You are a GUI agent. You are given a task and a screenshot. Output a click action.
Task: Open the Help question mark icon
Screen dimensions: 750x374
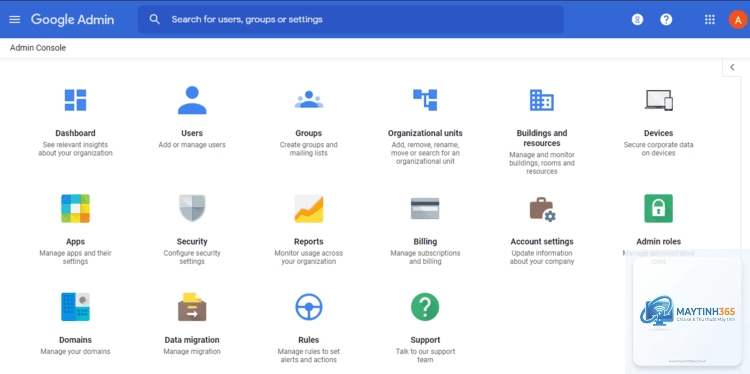pos(666,20)
